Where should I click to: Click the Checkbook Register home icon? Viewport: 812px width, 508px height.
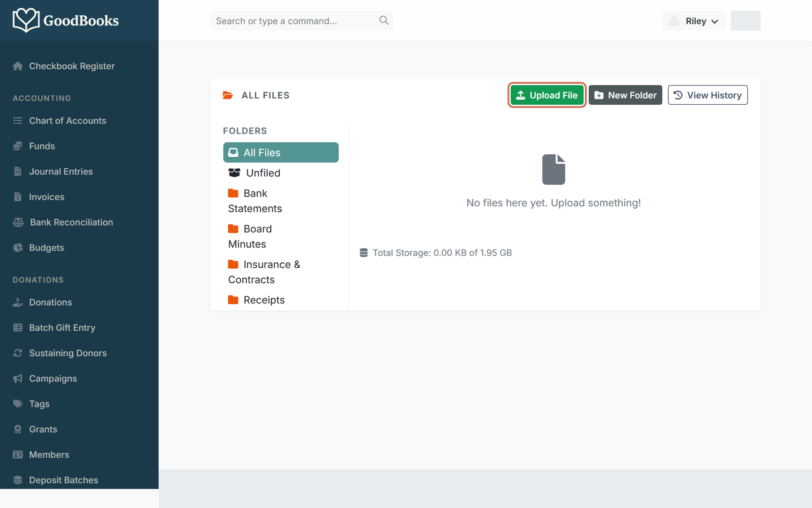click(18, 66)
